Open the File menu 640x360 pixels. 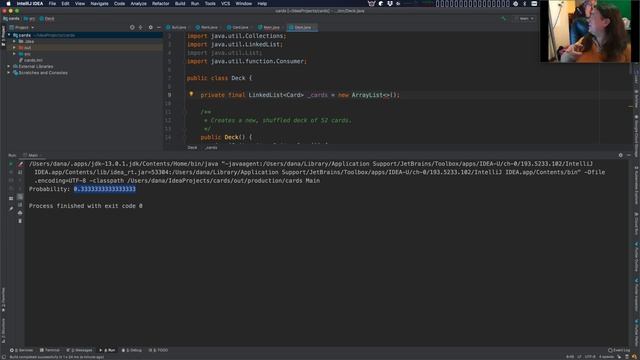pos(52,4)
